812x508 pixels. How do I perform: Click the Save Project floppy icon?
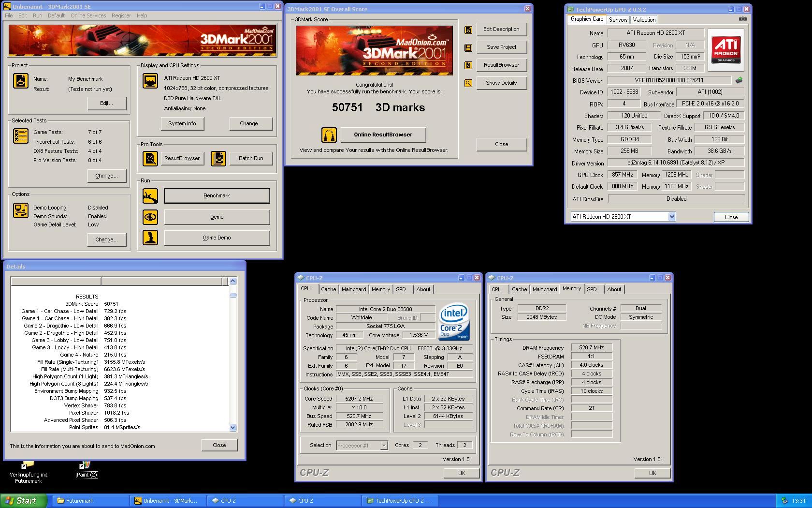tap(468, 47)
